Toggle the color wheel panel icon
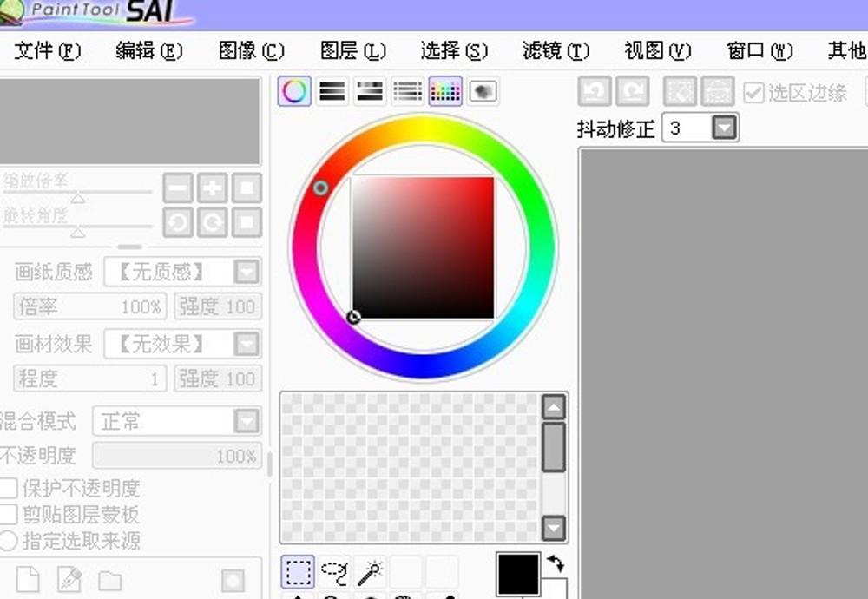868x599 pixels. 295,91
